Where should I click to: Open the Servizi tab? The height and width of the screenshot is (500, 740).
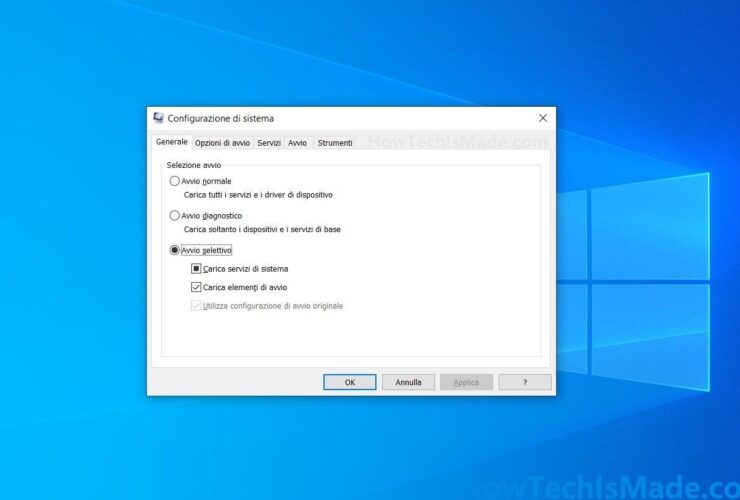coord(269,143)
